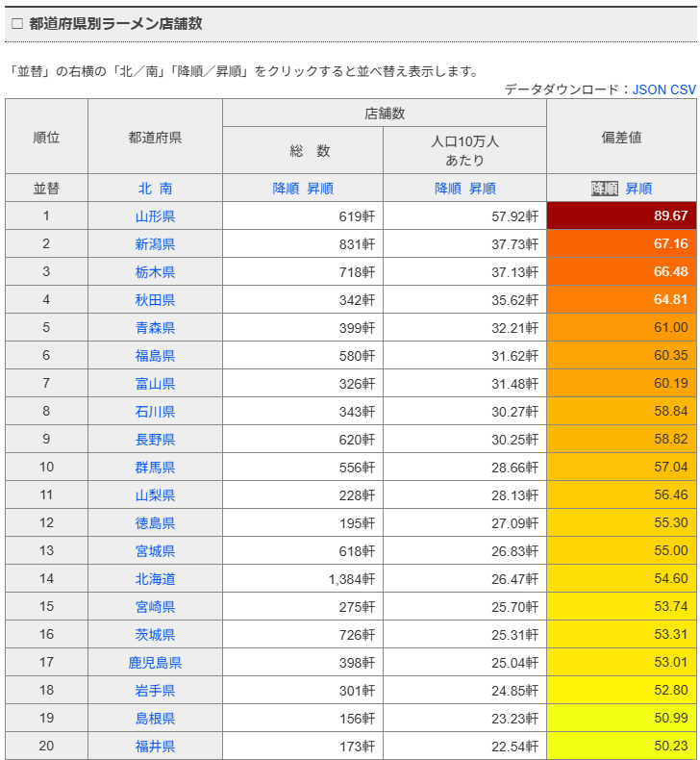Click the 64.81 deviation value cell
Image resolution: width=700 pixels, height=760 pixels.
click(621, 299)
